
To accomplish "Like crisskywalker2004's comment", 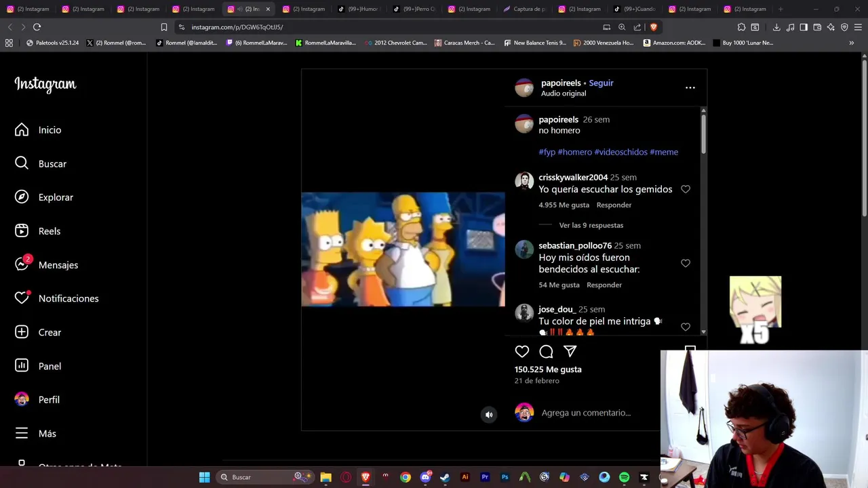I will (686, 189).
